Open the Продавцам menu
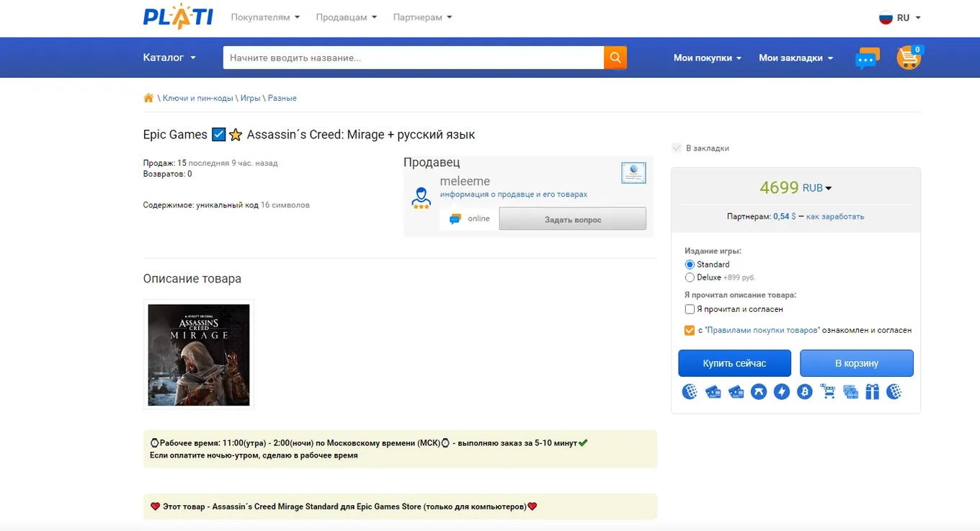980x531 pixels. tap(347, 17)
